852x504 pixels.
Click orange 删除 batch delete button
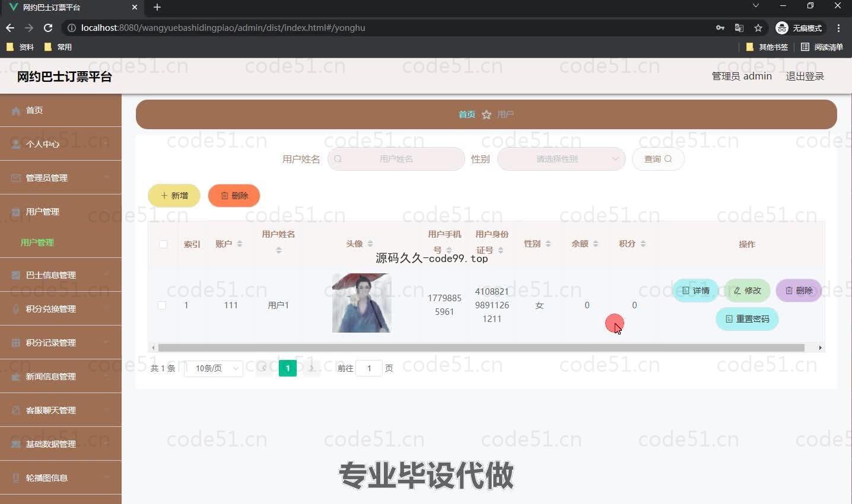tap(234, 196)
